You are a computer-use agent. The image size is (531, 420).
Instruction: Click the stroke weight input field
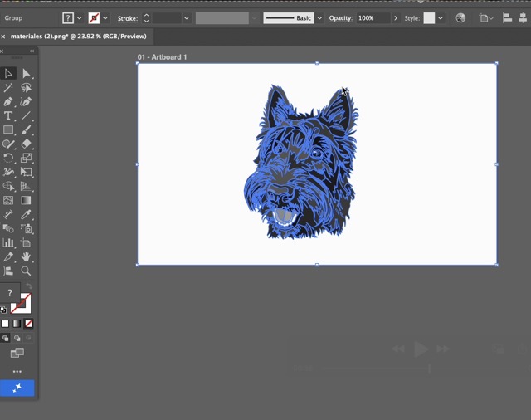(x=167, y=18)
